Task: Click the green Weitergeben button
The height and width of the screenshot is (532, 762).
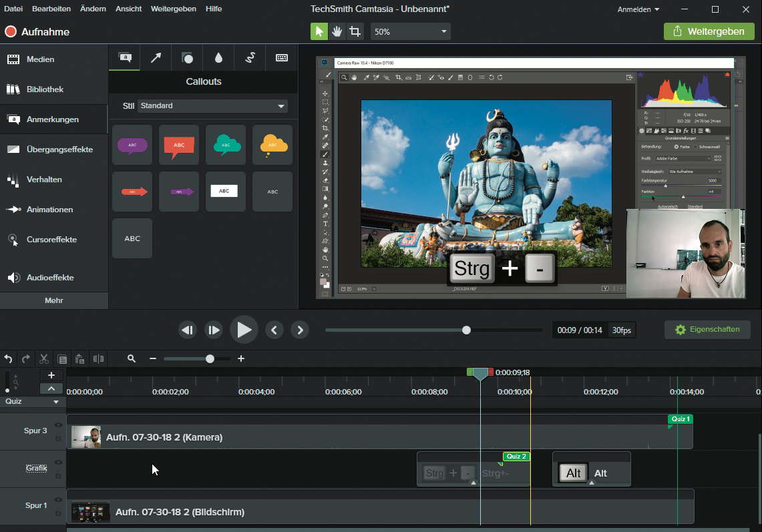Action: [x=708, y=31]
